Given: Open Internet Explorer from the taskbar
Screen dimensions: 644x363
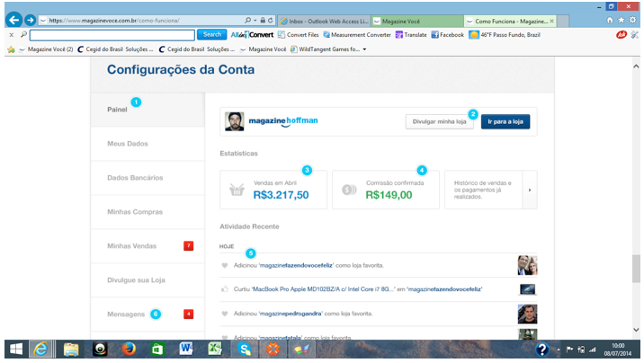Looking at the screenshot, I should coord(41,349).
